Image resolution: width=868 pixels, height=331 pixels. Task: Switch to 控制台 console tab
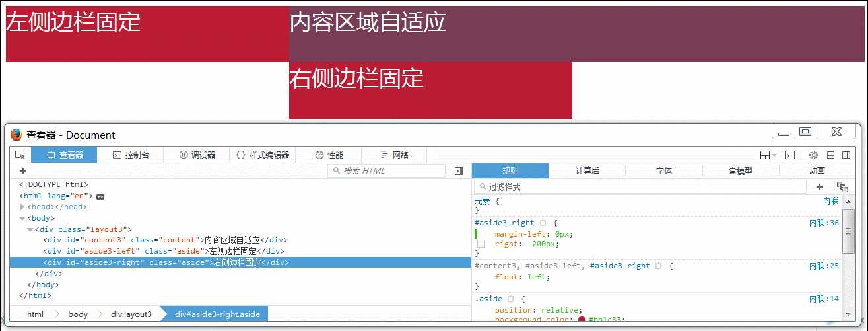pyautogui.click(x=131, y=155)
